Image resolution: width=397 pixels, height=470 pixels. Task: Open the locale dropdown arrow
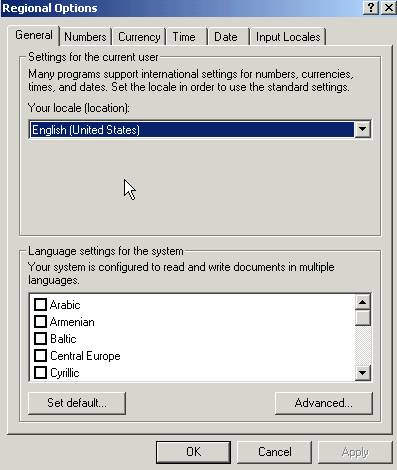coord(362,129)
